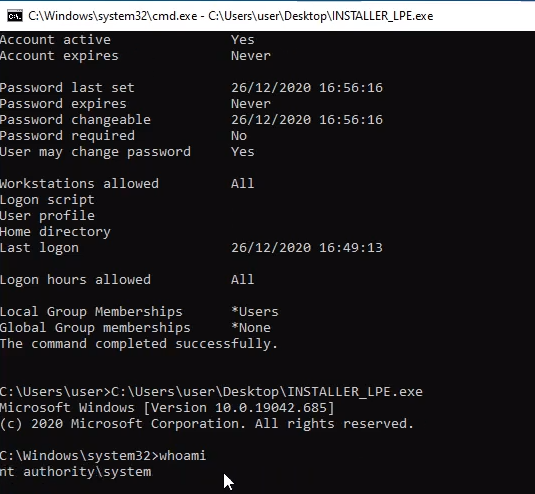Viewport: 535px width, 494px height.
Task: Click the Password last set timestamp
Action: tap(307, 88)
